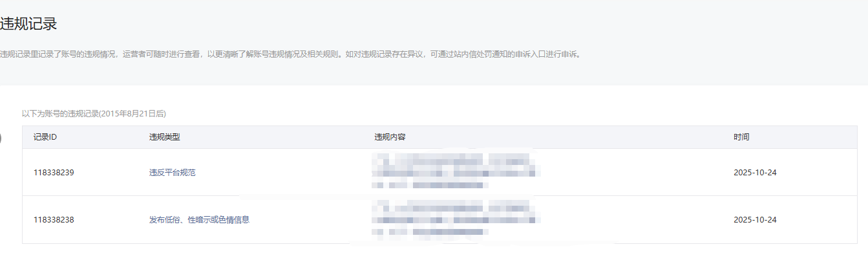Click the 时间 column header
Image resolution: width=868 pixels, height=262 pixels.
click(x=741, y=137)
